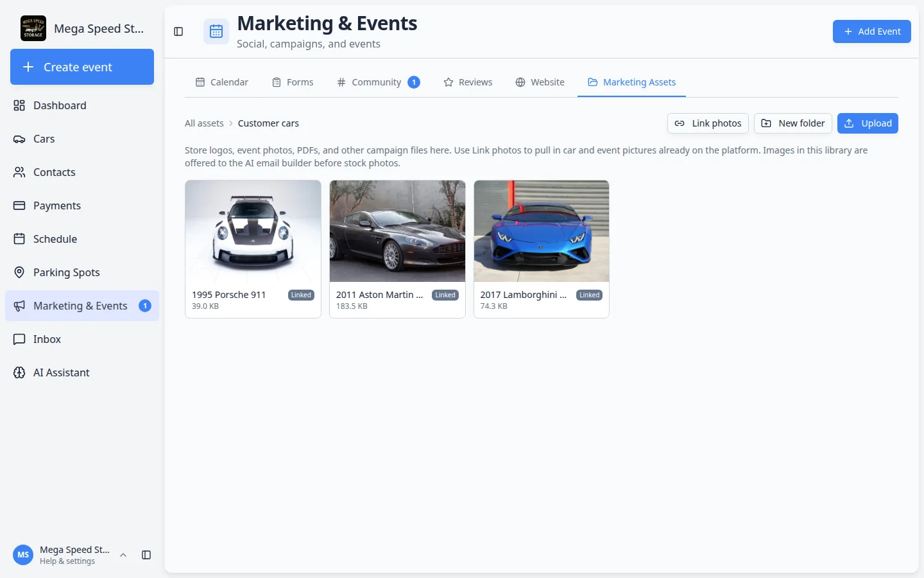Select the Marketing Assets tab
Viewport: 924px width, 578px height.
point(631,82)
